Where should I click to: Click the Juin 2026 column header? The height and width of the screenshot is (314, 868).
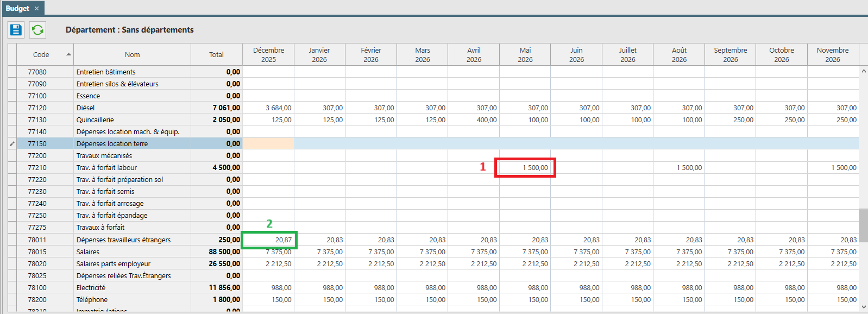(576, 54)
